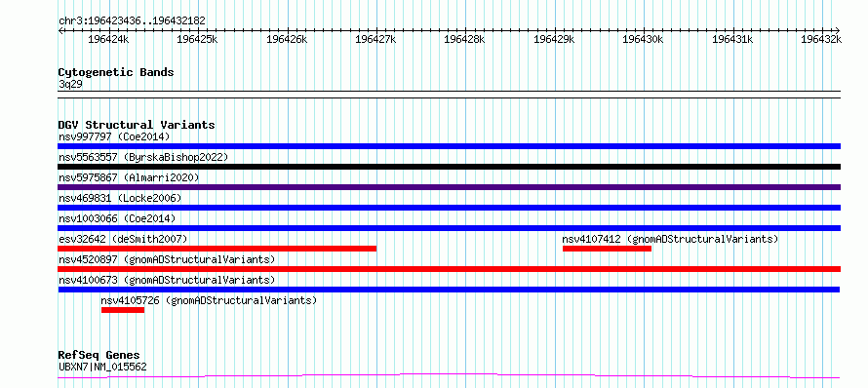Click the 196431k ruler position
The height and width of the screenshot is (388, 868).
click(733, 39)
